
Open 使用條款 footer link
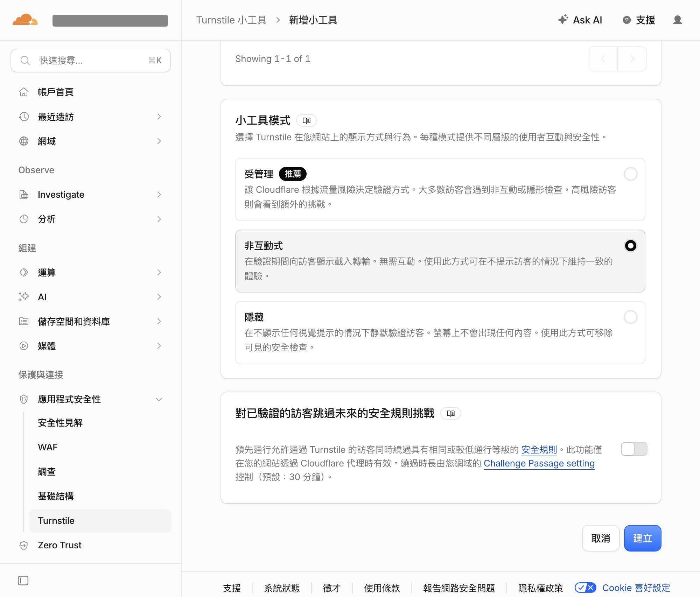(382, 588)
